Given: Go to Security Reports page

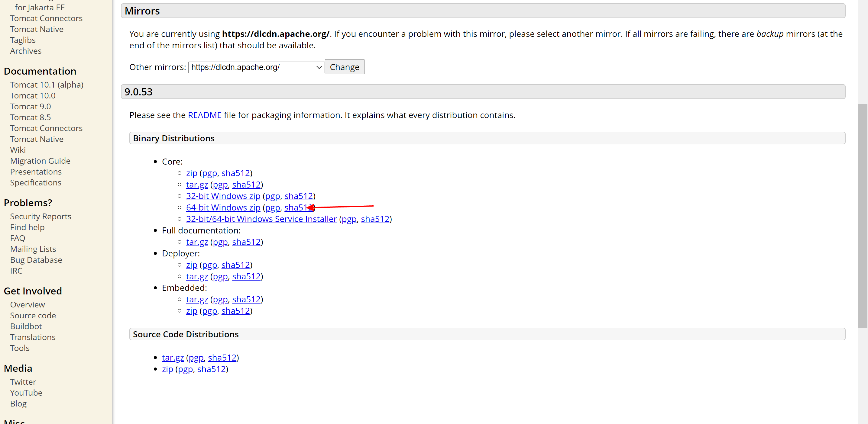Looking at the screenshot, I should coord(40,216).
